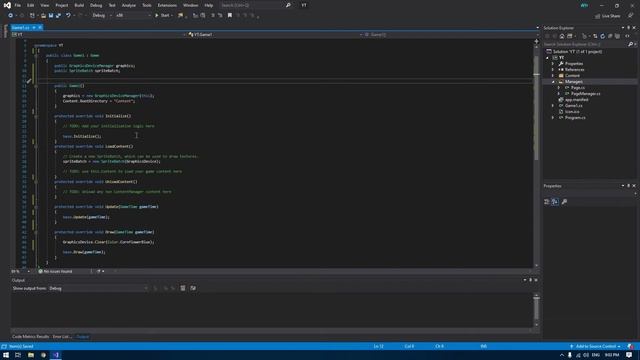Open Task View on taskbar
The height and width of the screenshot is (360, 640).
[18, 355]
